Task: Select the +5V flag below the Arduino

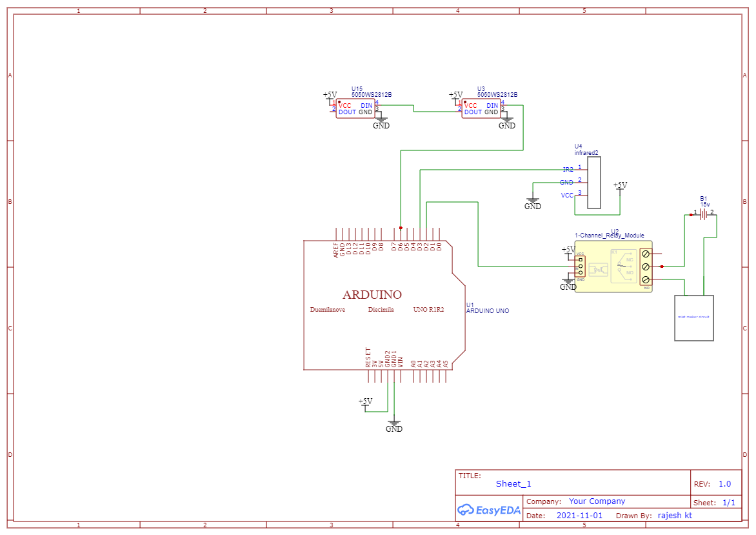Action: (x=366, y=404)
